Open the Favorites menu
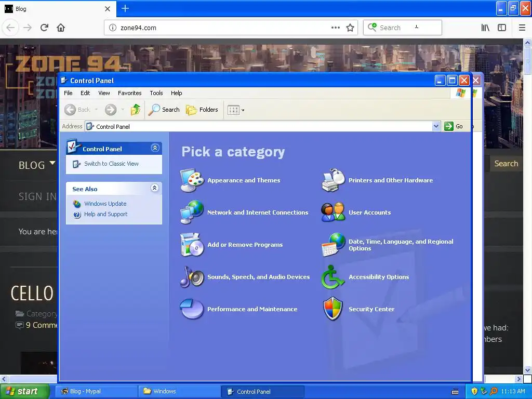The width and height of the screenshot is (532, 399). tap(129, 93)
